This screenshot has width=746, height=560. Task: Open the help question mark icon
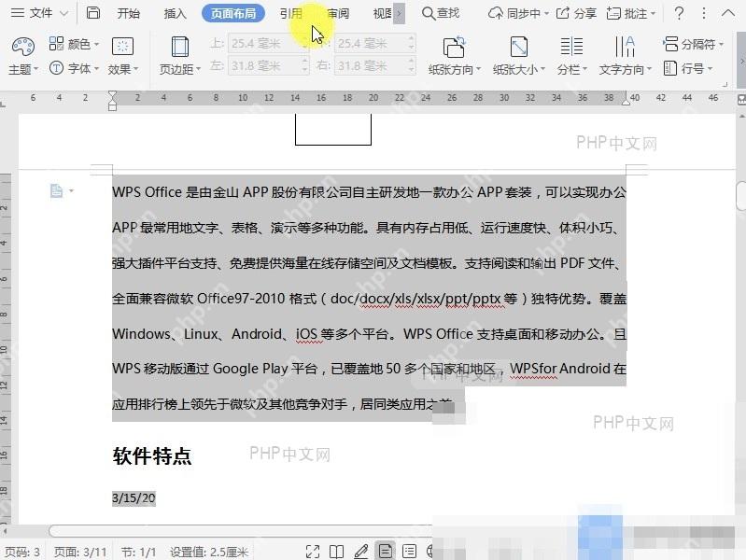pyautogui.click(x=680, y=13)
